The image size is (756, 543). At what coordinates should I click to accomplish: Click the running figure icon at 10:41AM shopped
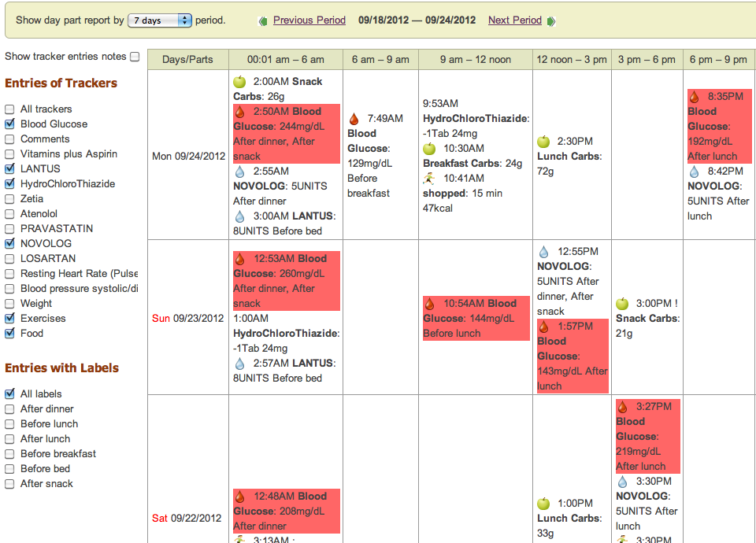click(x=429, y=179)
